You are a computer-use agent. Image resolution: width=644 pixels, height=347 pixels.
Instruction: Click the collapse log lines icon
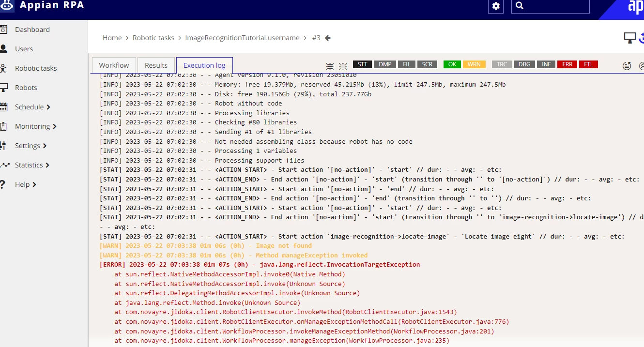pos(343,66)
